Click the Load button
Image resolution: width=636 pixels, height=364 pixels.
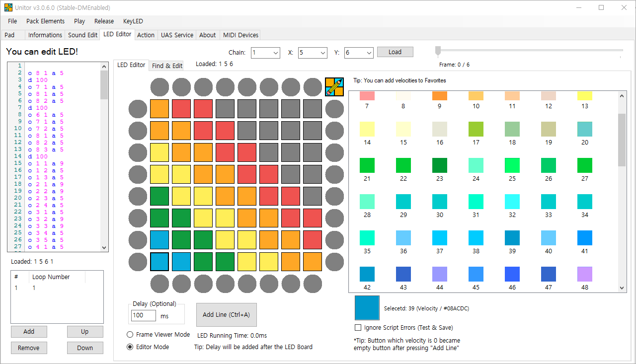pos(395,52)
